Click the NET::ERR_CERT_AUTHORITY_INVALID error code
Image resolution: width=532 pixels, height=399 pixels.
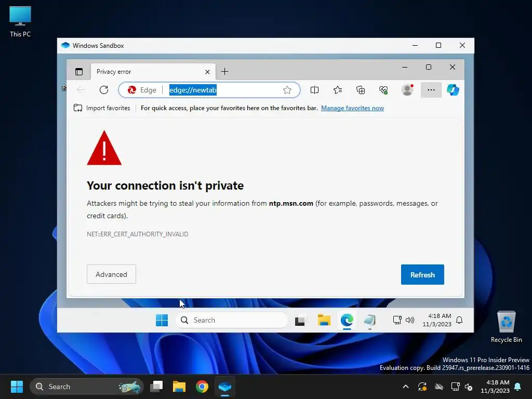coord(137,234)
